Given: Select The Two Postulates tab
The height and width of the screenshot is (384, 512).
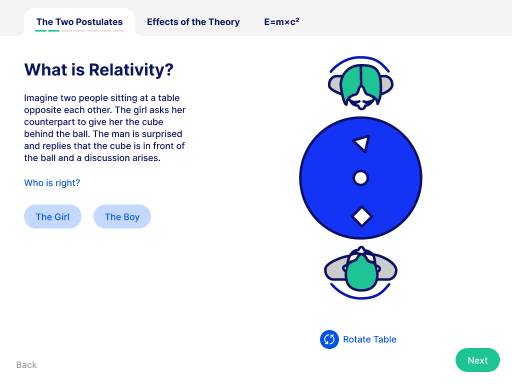Looking at the screenshot, I should [80, 22].
